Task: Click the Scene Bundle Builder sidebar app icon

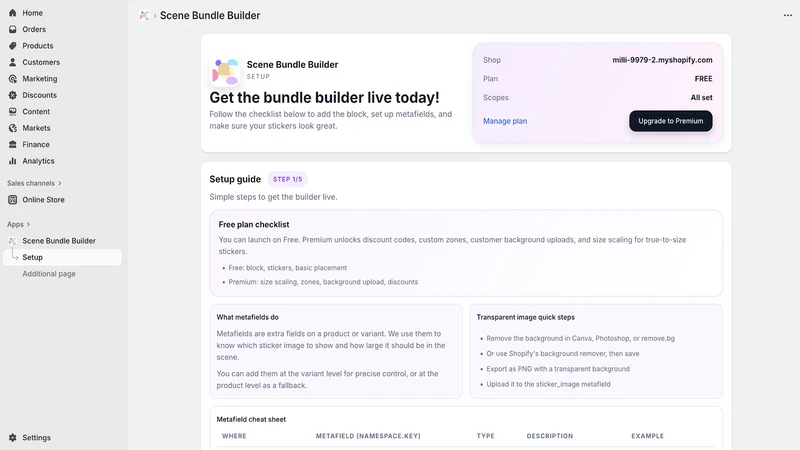Action: click(x=13, y=241)
